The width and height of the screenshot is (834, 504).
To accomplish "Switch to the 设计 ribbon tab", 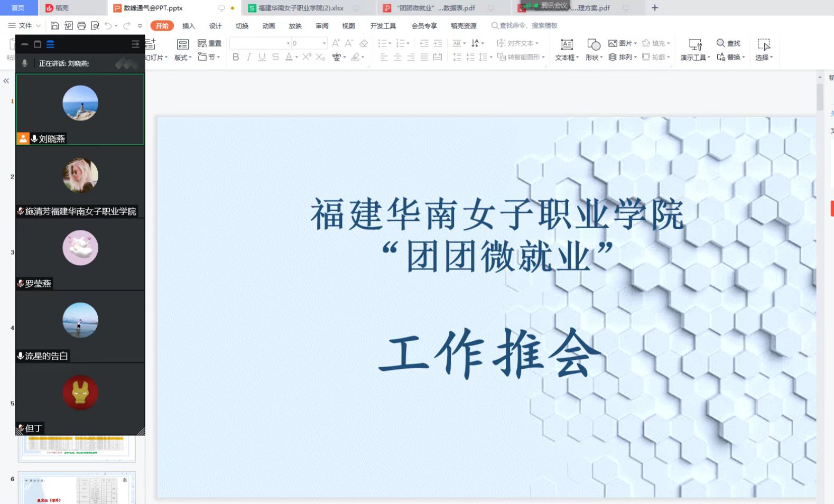I will (215, 26).
